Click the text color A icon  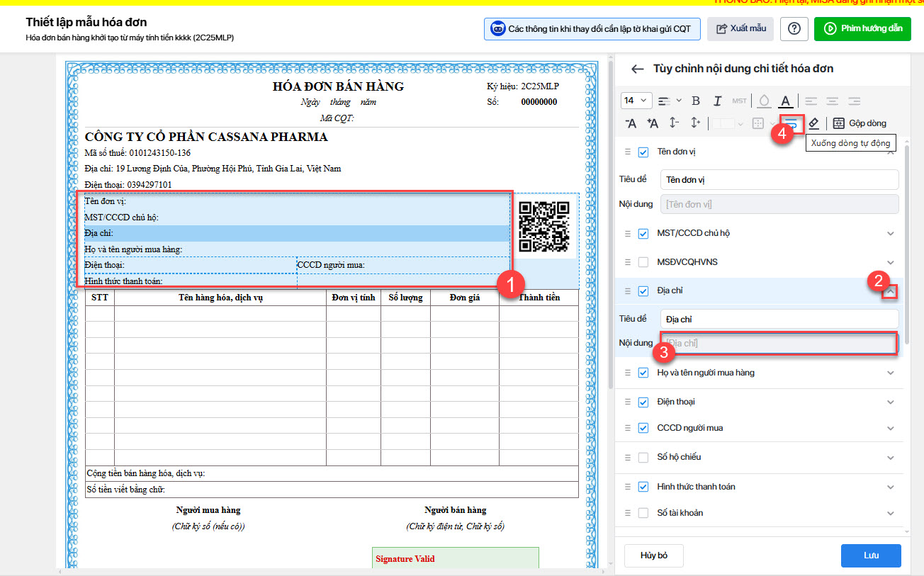coord(785,101)
